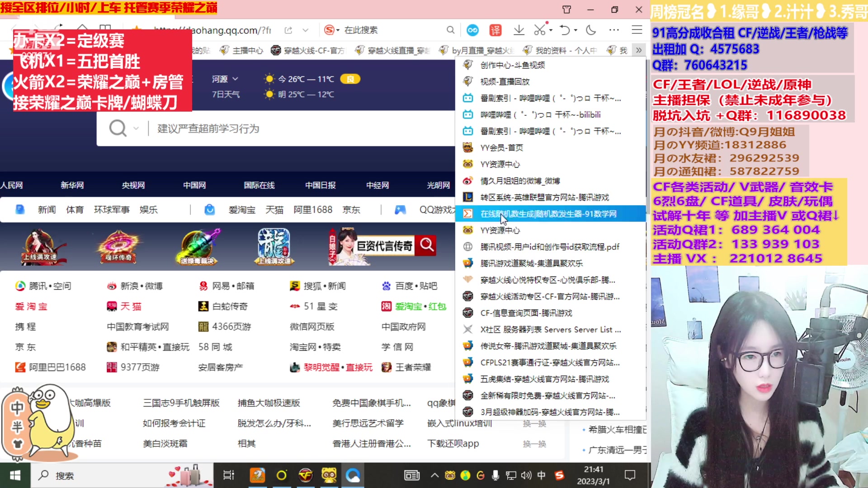Go to 央视网 link
868x488 pixels.
point(133,185)
